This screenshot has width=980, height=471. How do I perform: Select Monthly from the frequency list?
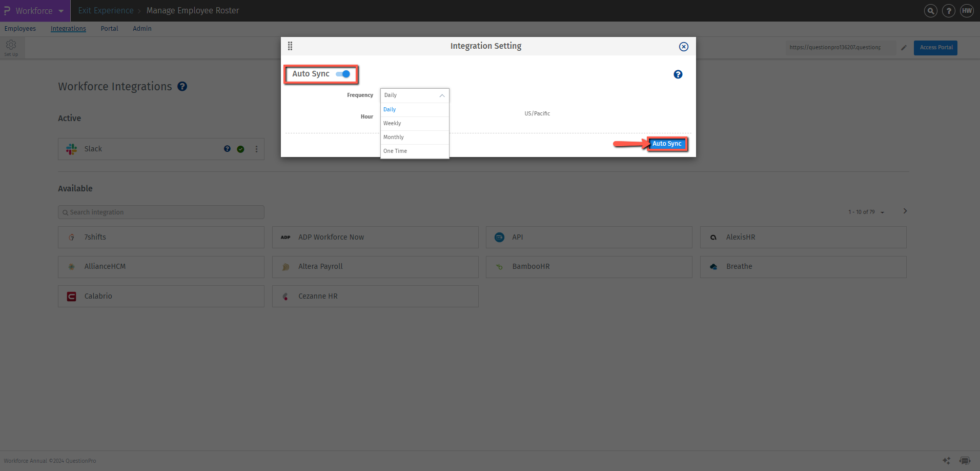(x=393, y=136)
